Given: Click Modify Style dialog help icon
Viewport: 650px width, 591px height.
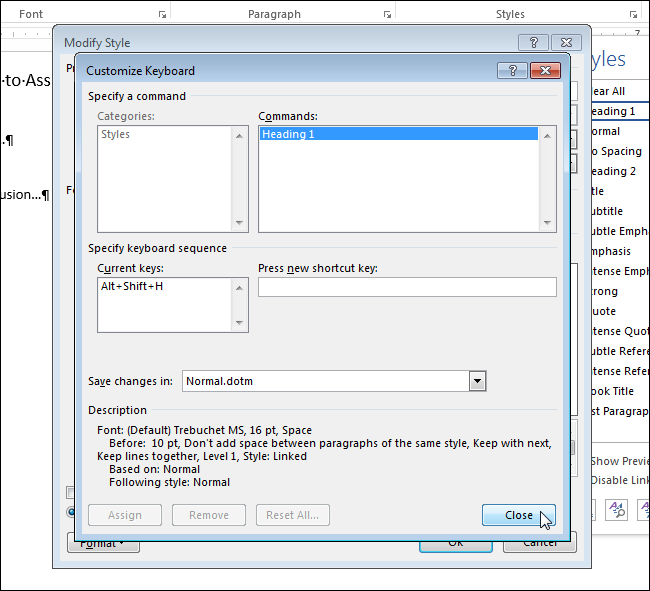Looking at the screenshot, I should click(534, 42).
